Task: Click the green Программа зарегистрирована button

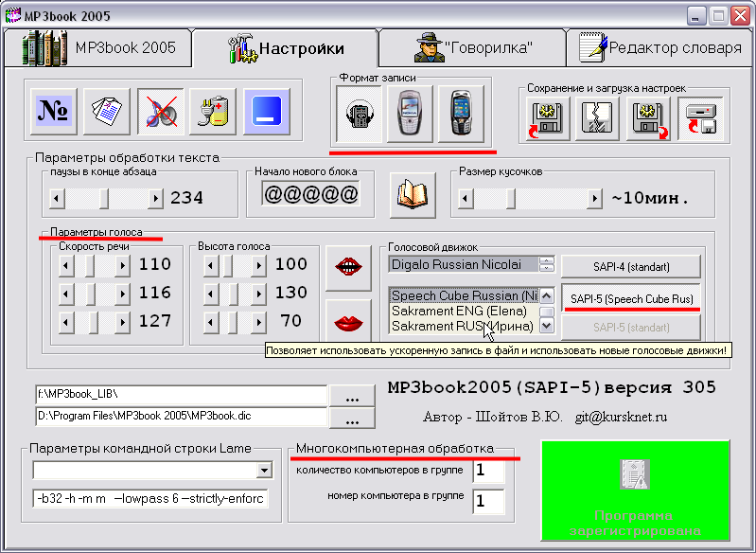Action: coord(636,491)
